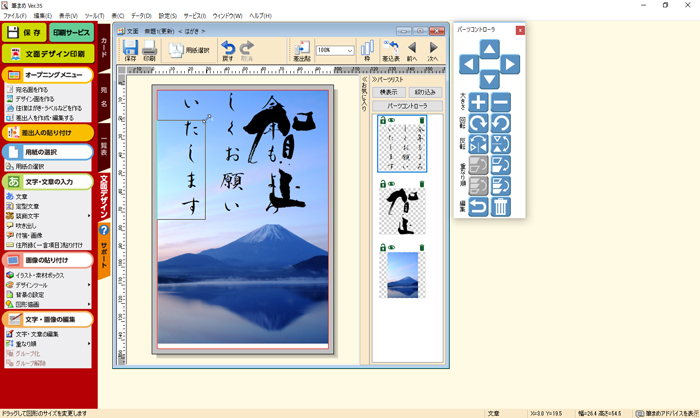The image size is (700, 418).
Task: Click the 絞り込み button in parts list
Action: click(424, 92)
